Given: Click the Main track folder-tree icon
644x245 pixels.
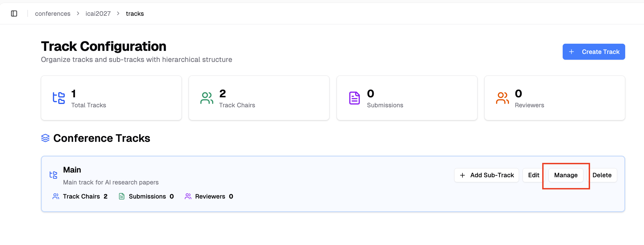Looking at the screenshot, I should [x=53, y=175].
